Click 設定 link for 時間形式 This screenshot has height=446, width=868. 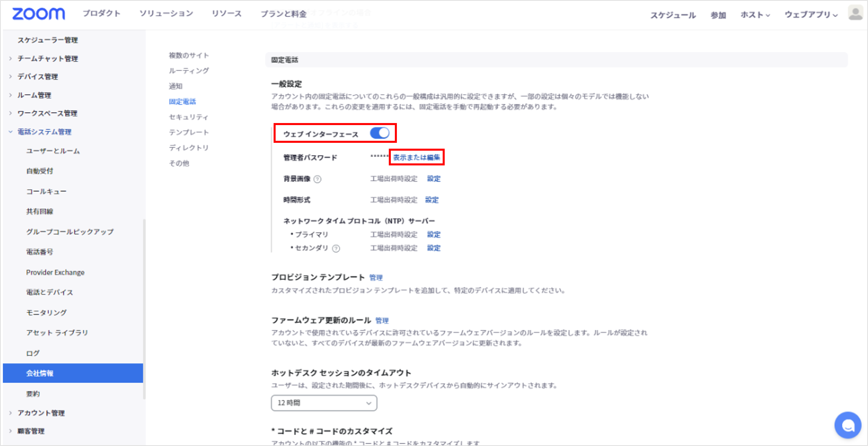[x=432, y=200]
